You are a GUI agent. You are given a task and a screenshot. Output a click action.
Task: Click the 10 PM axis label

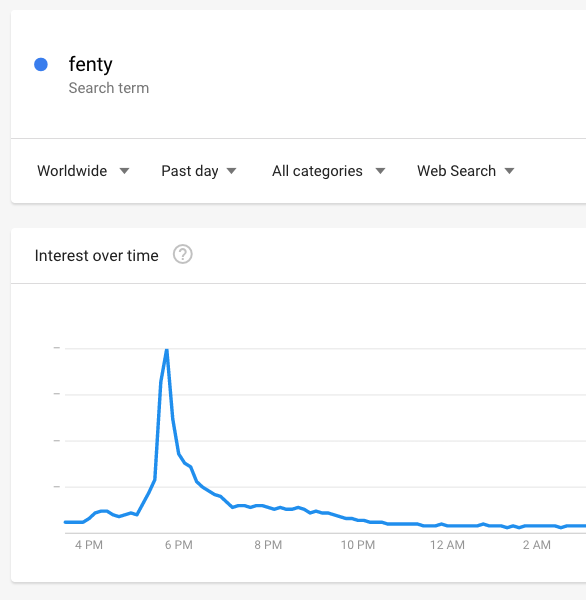(358, 545)
